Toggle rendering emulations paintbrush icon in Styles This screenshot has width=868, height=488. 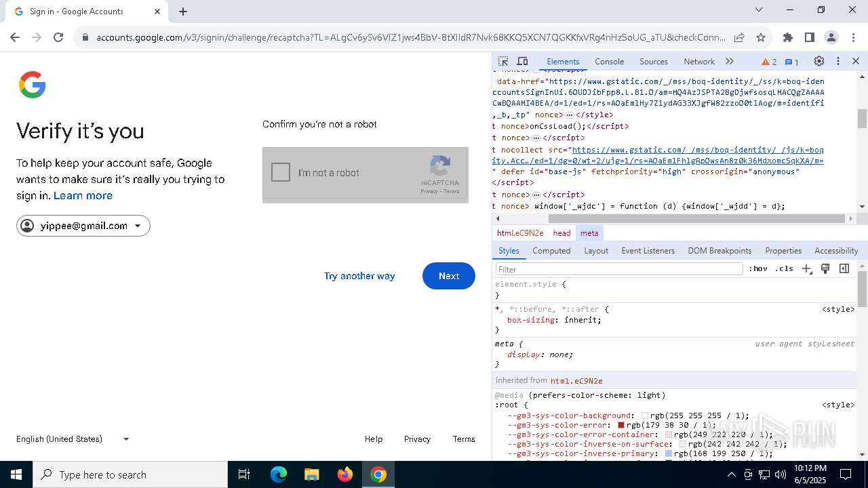coord(825,268)
